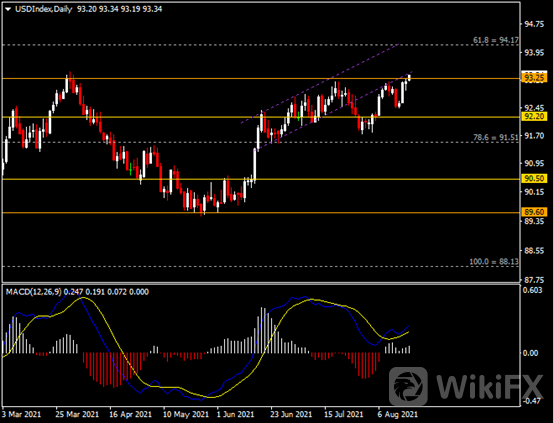Click the 78.6 = 91.51 Fibonacci label
The image size is (554, 423).
click(x=496, y=137)
